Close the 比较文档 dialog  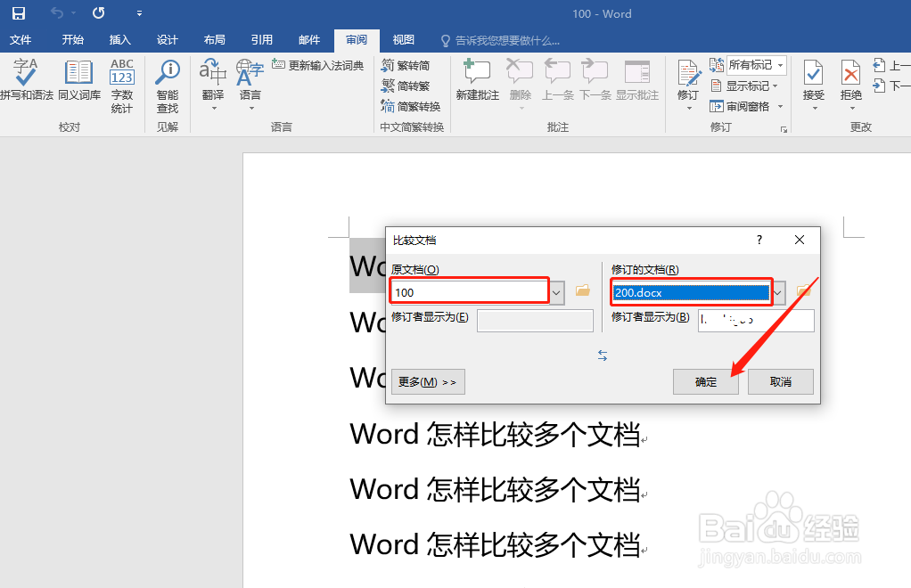click(x=800, y=240)
